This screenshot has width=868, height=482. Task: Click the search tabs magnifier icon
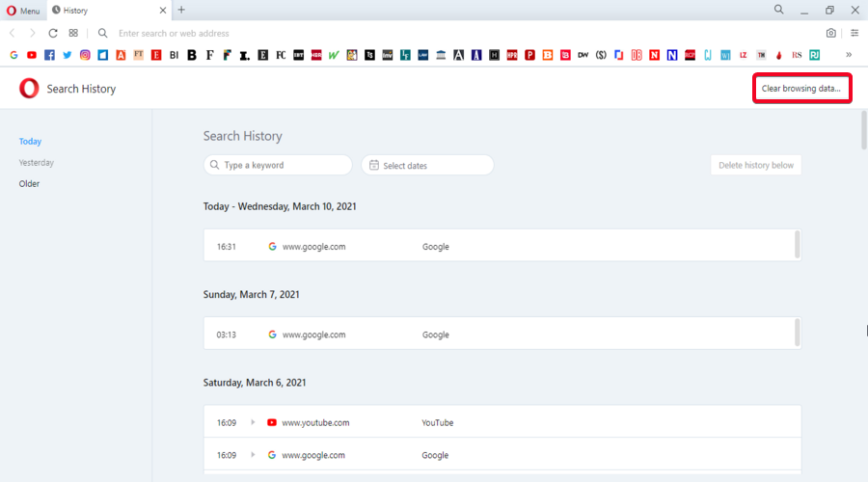pyautogui.click(x=778, y=10)
